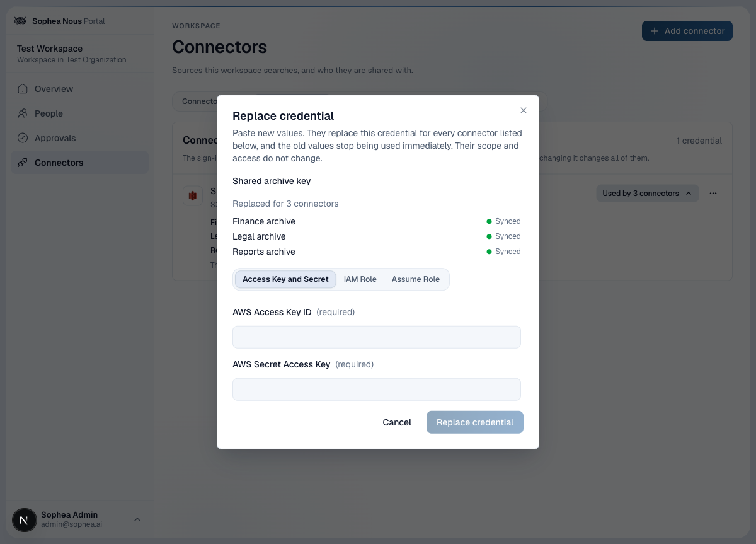The height and width of the screenshot is (544, 756).
Task: Click the Sophea Admin avatar
Action: pos(24,519)
